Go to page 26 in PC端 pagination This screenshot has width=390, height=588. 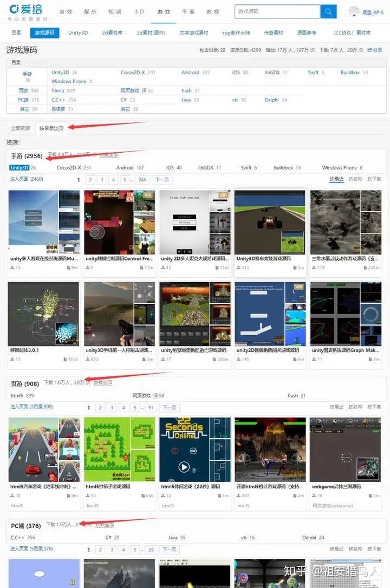151,550
